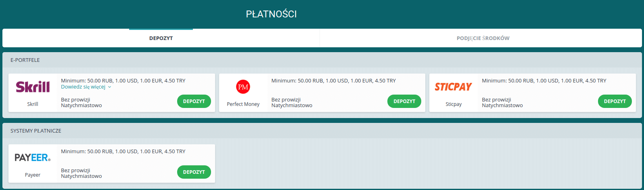Expand the chevron beside 'Dowiedz się więcej'
This screenshot has height=190, width=644.
[110, 87]
